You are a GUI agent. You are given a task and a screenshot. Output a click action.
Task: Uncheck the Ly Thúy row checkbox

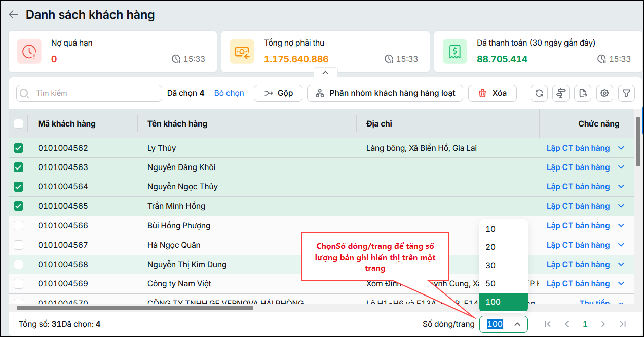pyautogui.click(x=18, y=148)
